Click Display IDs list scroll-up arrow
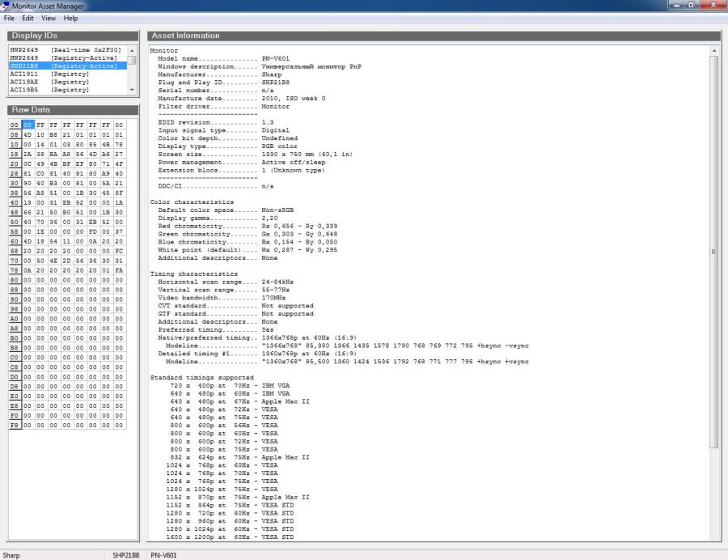Viewport: 728px width, 560px height. [132, 51]
